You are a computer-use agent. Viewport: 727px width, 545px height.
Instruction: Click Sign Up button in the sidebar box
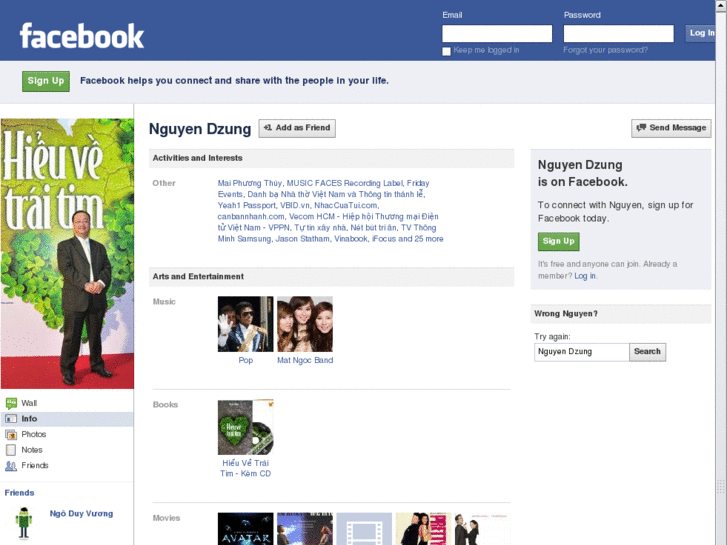(559, 242)
